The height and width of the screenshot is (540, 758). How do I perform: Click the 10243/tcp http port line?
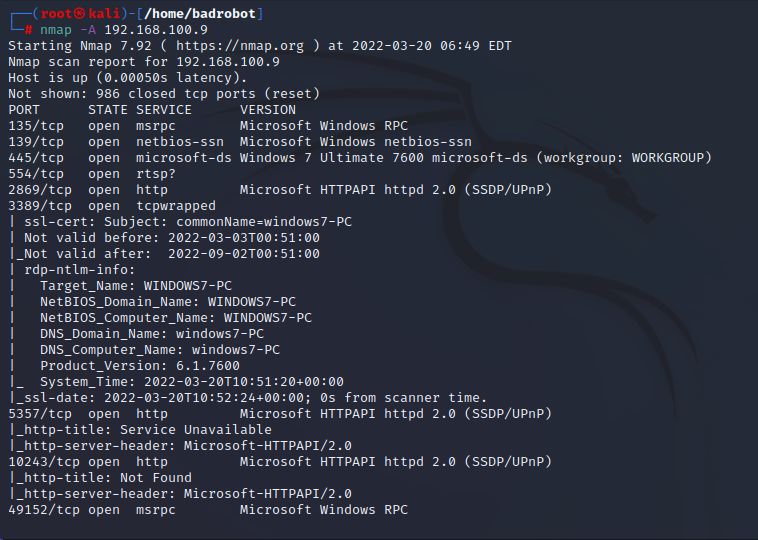point(280,462)
